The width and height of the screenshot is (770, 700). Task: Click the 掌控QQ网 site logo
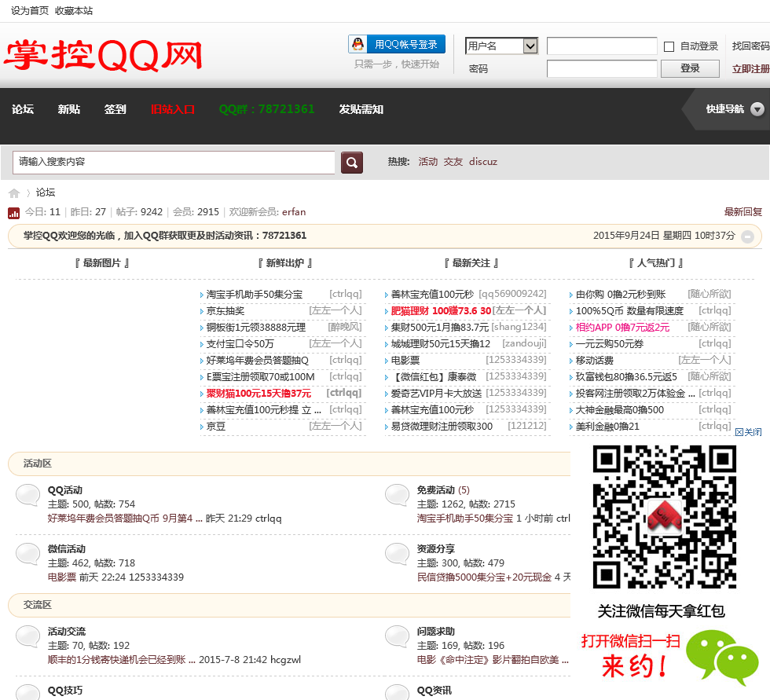coord(104,55)
